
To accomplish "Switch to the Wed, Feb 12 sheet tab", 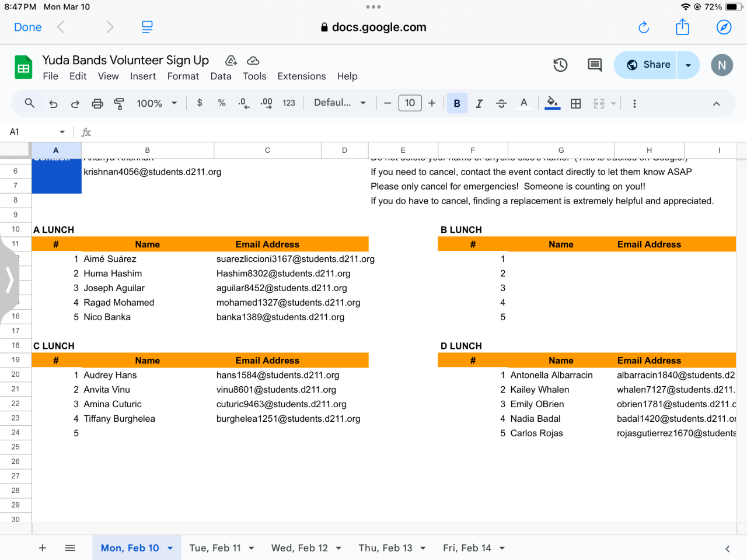I will [x=299, y=548].
